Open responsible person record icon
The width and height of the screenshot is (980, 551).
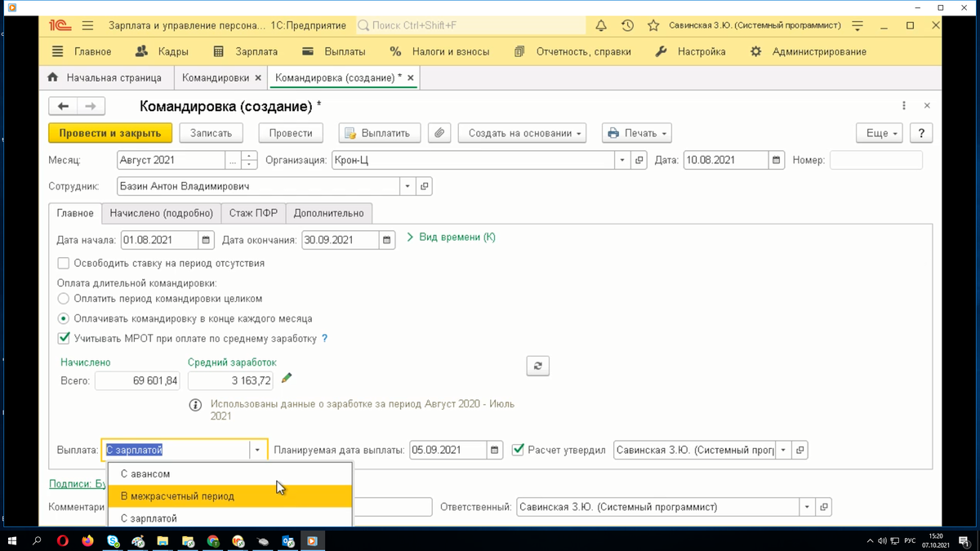point(824,507)
